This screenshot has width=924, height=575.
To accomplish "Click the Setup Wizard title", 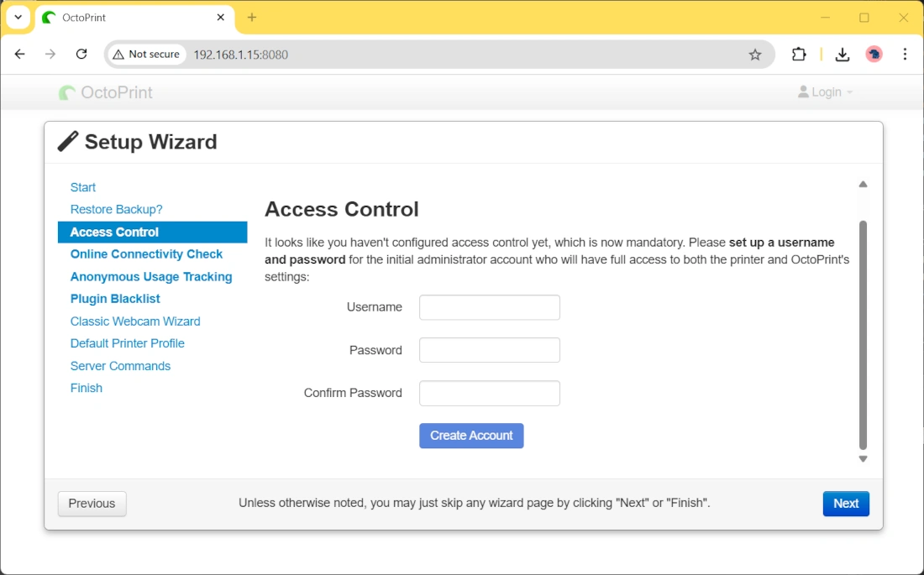I will click(151, 142).
